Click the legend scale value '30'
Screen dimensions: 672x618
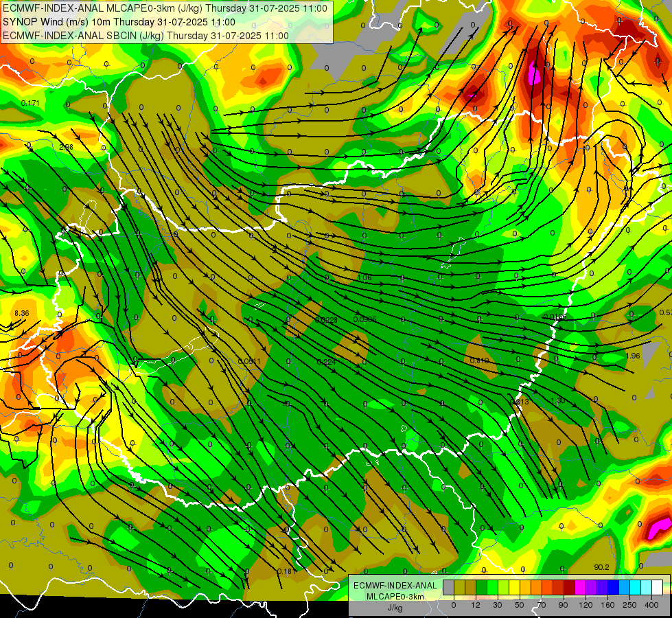[498, 605]
